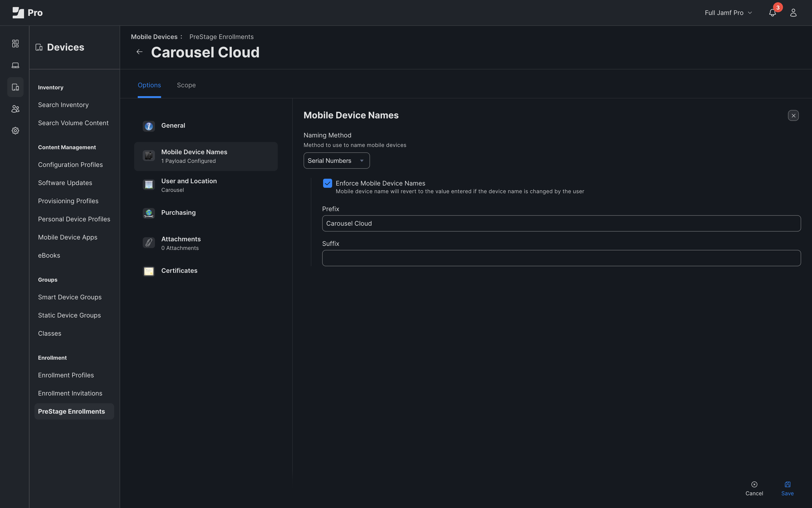The height and width of the screenshot is (508, 812).
Task: Open eBooks section
Action: [x=49, y=255]
